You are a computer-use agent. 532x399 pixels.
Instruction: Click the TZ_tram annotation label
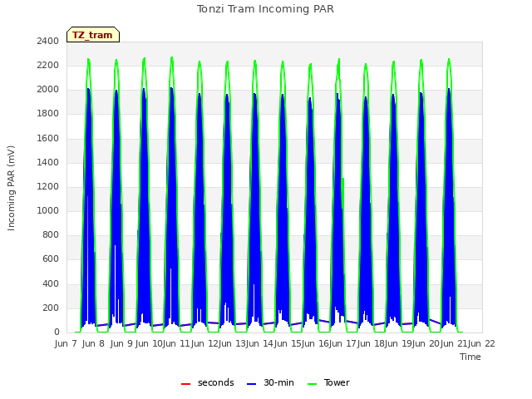coord(92,35)
